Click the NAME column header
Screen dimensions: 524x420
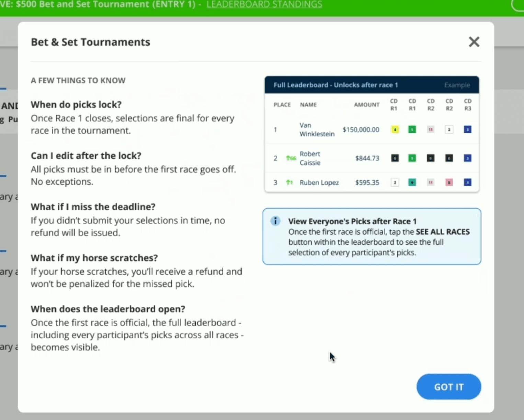pos(308,105)
